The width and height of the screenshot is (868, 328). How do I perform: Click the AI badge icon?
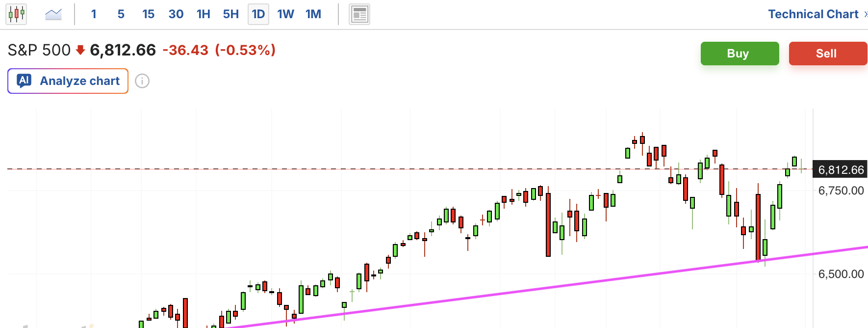click(24, 81)
